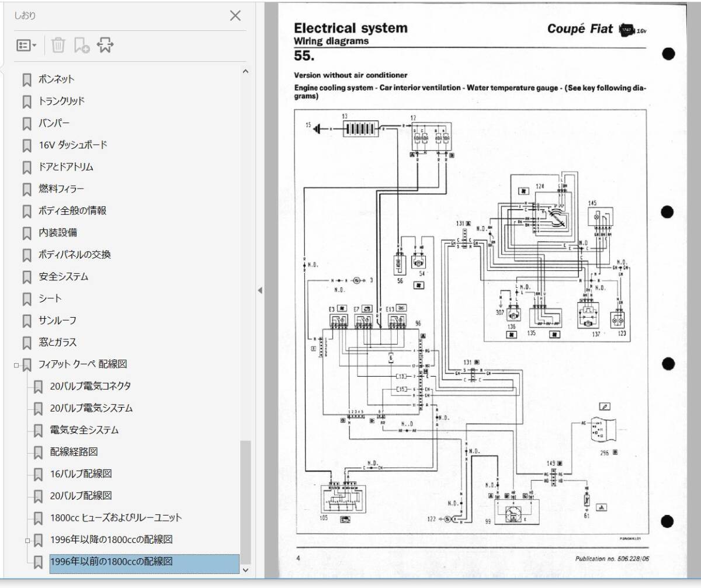701x588 pixels.
Task: Click bookmark icon beside ボディ全般の情報
Action: click(x=27, y=211)
